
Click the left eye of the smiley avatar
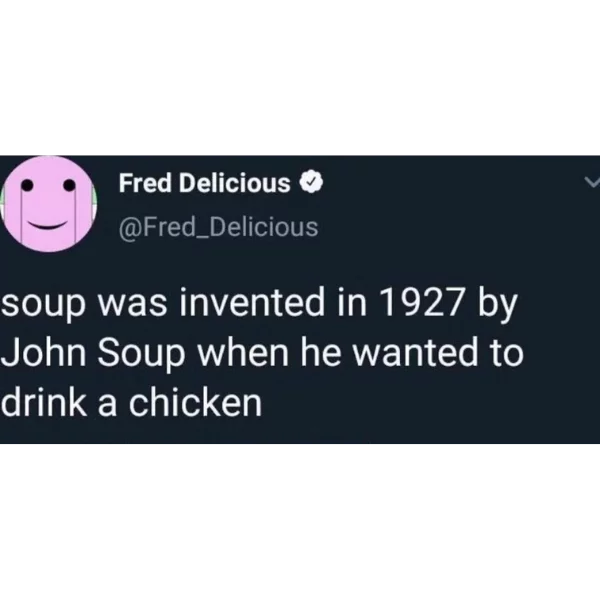(27, 185)
